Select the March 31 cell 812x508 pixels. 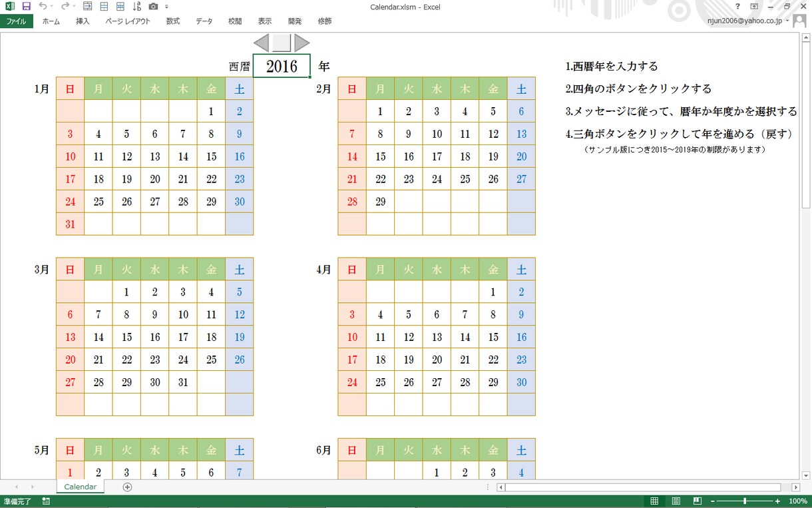(x=183, y=382)
